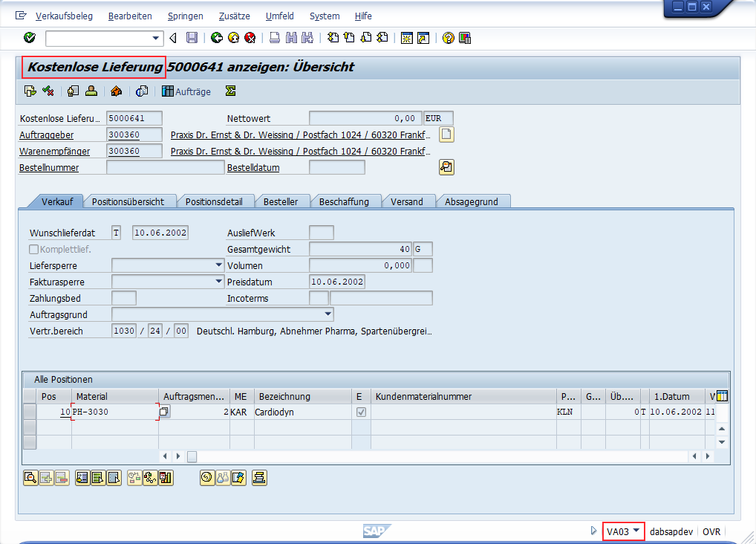Click the item details magnifier icon
The image size is (756, 544).
point(30,478)
